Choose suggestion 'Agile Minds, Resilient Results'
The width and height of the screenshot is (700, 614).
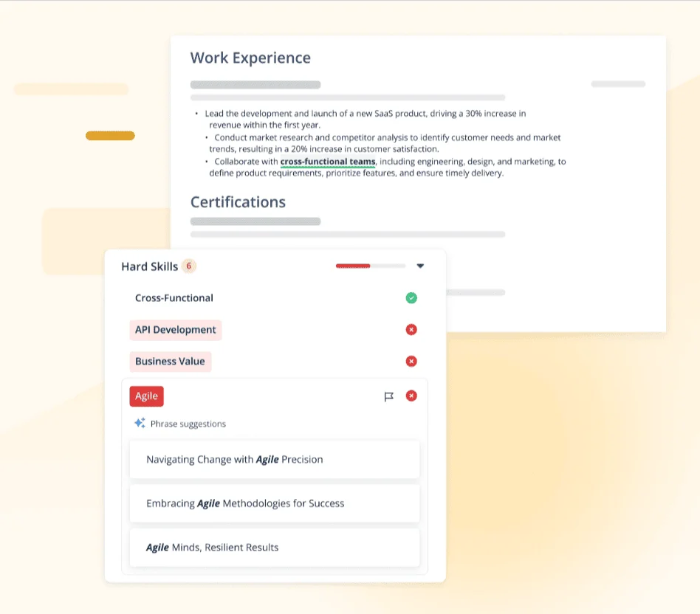[275, 548]
